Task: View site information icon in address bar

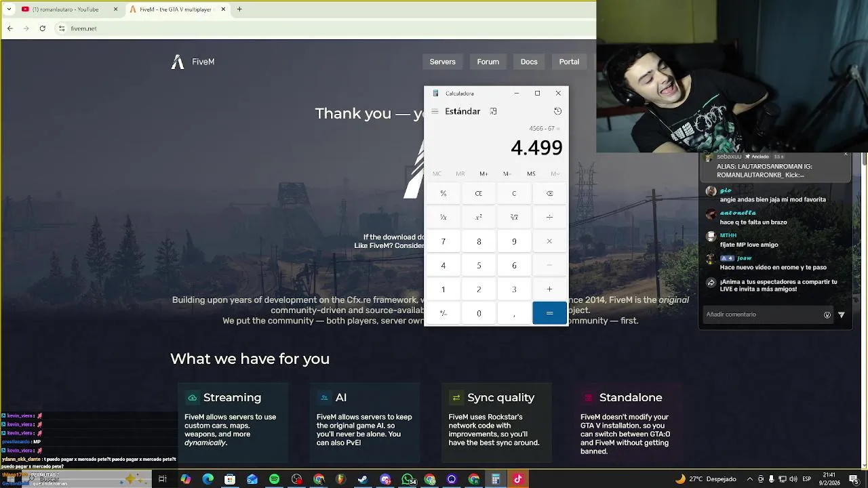Action: (x=61, y=28)
